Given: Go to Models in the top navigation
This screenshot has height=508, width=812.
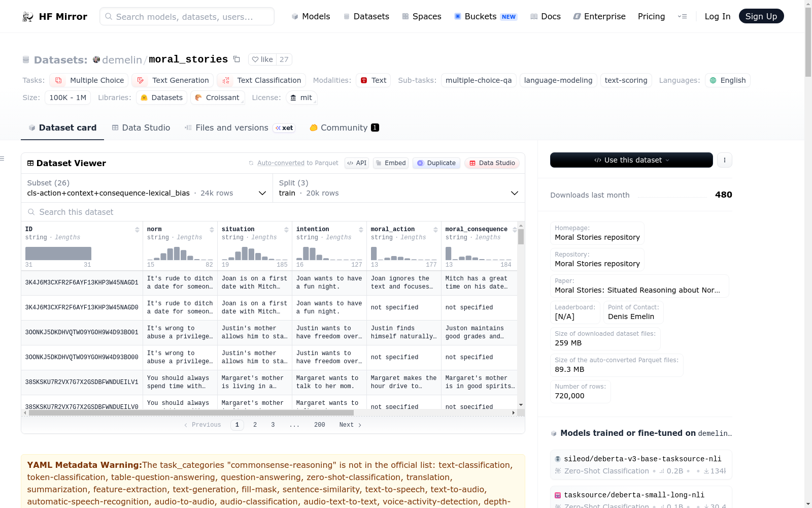Looking at the screenshot, I should [311, 16].
